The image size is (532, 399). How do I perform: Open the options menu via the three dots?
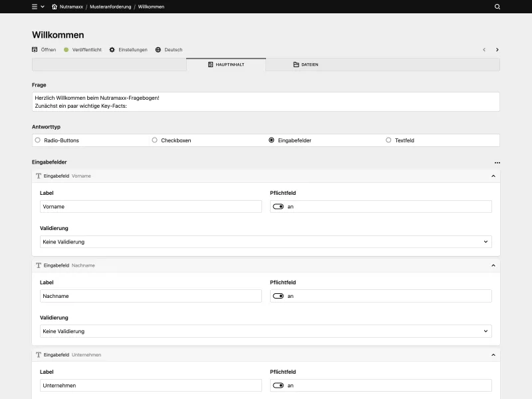tap(496, 162)
